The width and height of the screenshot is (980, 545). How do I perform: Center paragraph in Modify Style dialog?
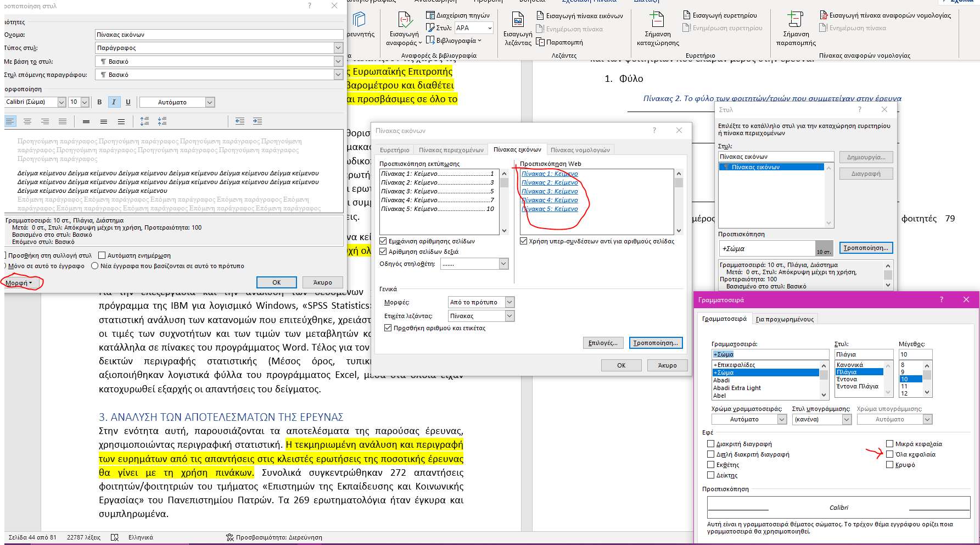click(27, 121)
